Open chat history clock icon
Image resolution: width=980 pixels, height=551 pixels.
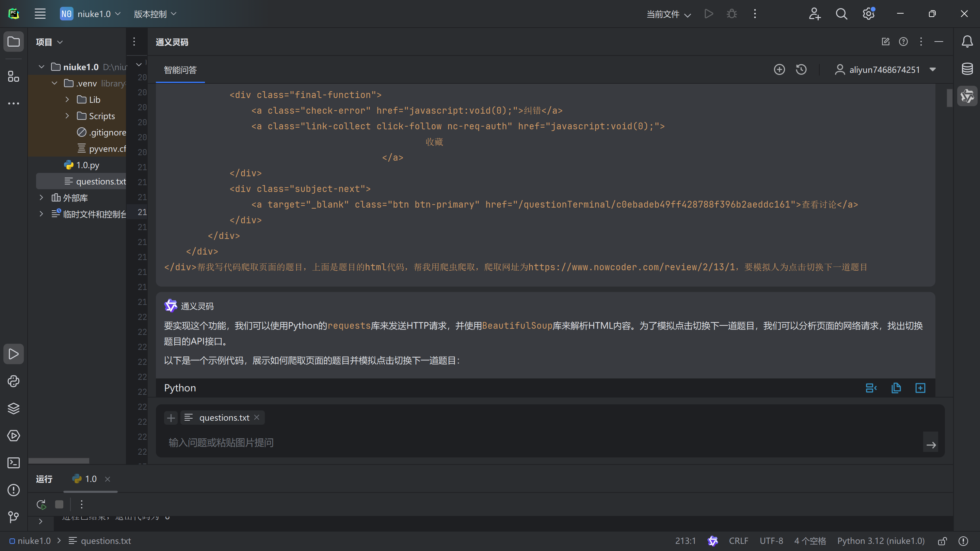coord(801,69)
